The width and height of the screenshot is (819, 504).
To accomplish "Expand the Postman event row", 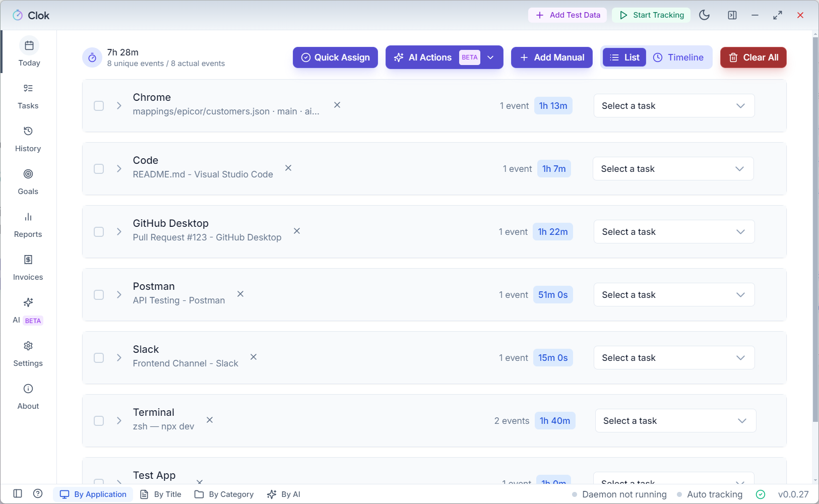I will (x=119, y=295).
